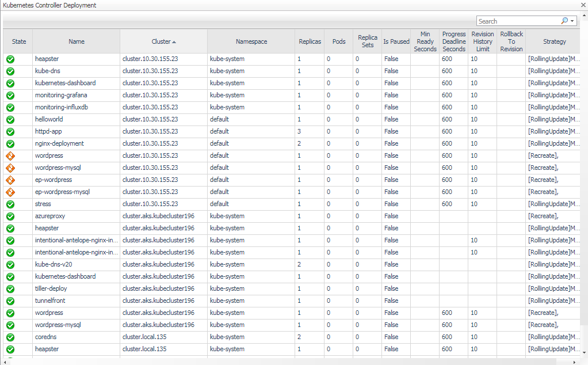Open the azureproxy deployment name
The width and height of the screenshot is (588, 365).
[50, 216]
